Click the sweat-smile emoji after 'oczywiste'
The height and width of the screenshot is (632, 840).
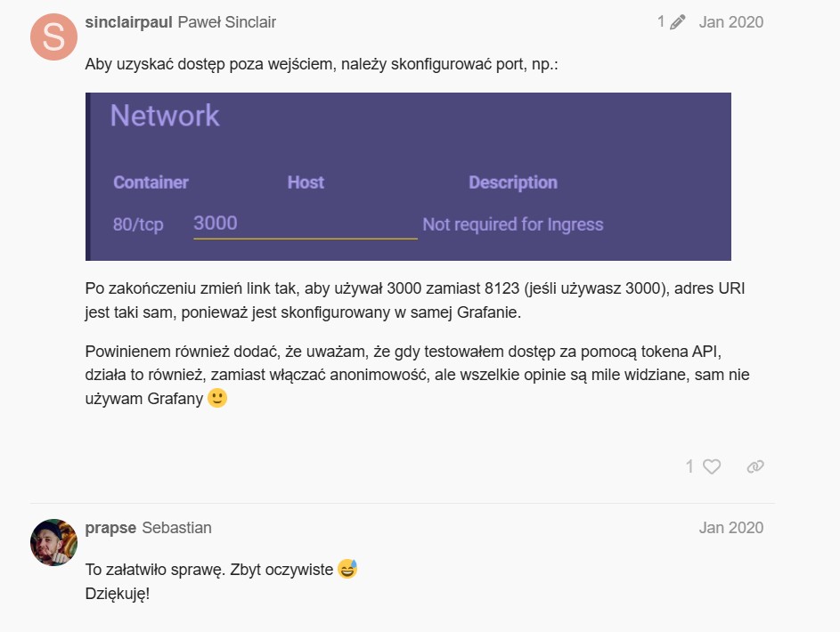(347, 569)
